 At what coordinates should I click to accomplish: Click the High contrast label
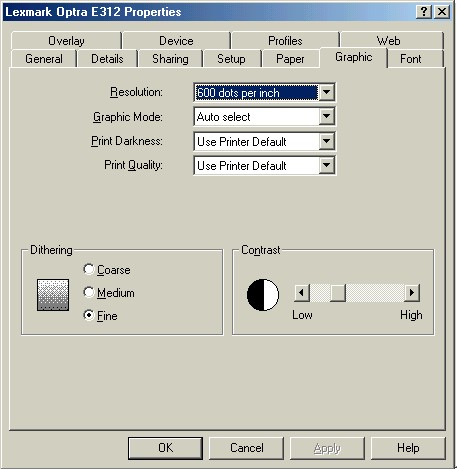[411, 315]
